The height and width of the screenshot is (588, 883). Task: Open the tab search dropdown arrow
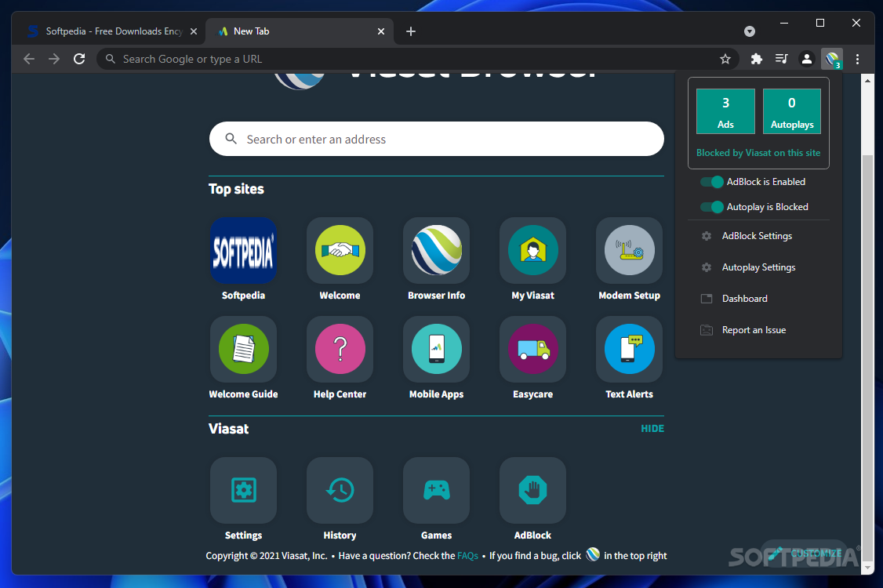750,31
